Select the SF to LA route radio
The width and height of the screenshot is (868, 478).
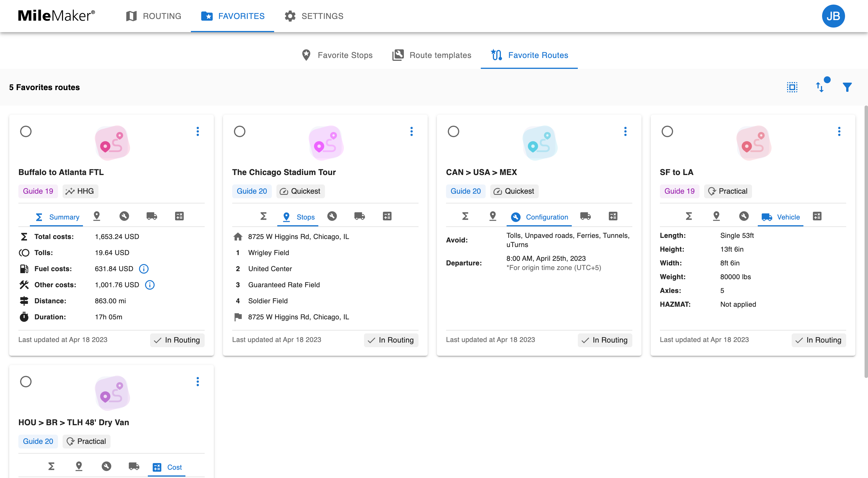pos(667,131)
